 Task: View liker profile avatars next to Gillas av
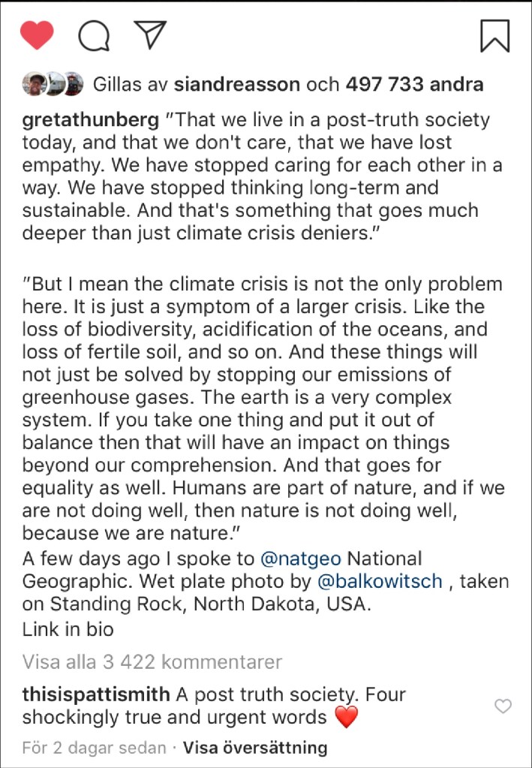[51, 85]
